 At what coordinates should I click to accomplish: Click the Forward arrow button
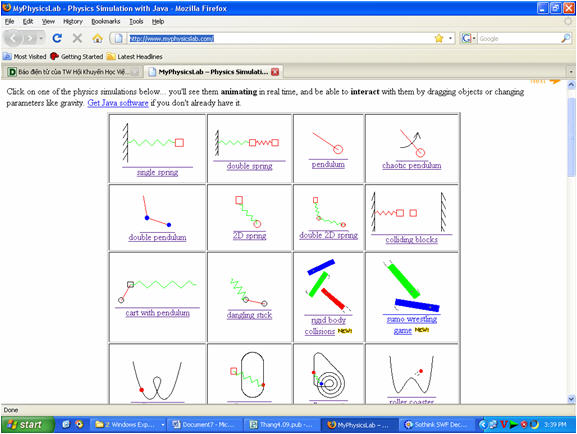click(x=29, y=38)
